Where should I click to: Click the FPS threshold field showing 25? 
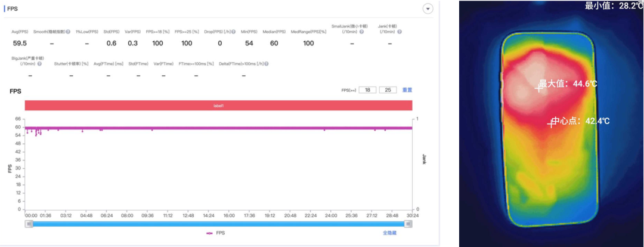[387, 90]
